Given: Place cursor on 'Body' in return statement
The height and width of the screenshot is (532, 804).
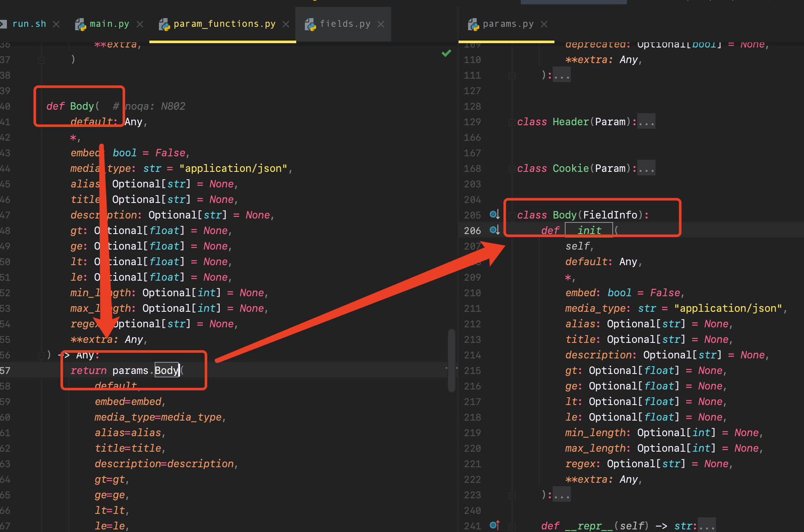Looking at the screenshot, I should pos(167,370).
